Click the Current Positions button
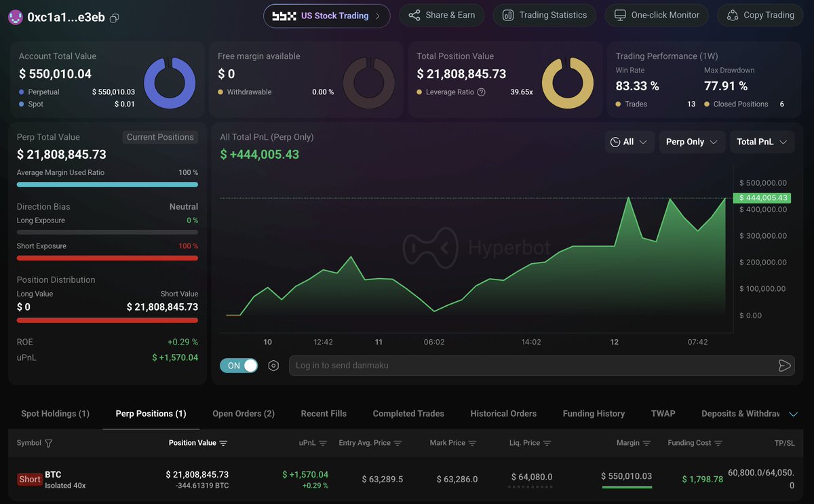814x504 pixels. click(x=160, y=137)
